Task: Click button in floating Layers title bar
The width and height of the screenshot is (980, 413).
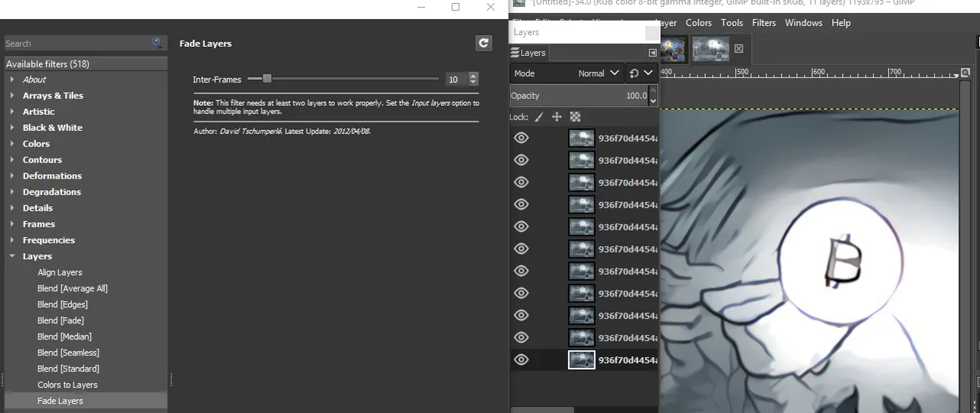Action: pos(652,33)
